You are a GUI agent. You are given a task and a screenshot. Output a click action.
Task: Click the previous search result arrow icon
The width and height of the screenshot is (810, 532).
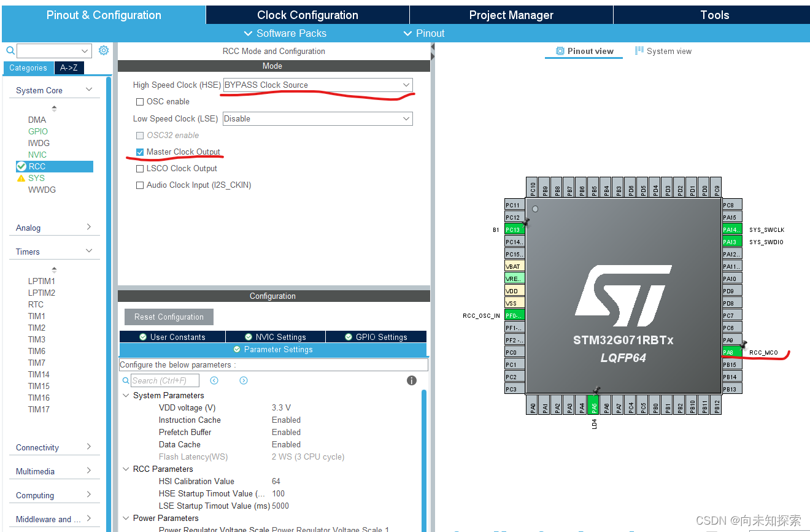(214, 380)
